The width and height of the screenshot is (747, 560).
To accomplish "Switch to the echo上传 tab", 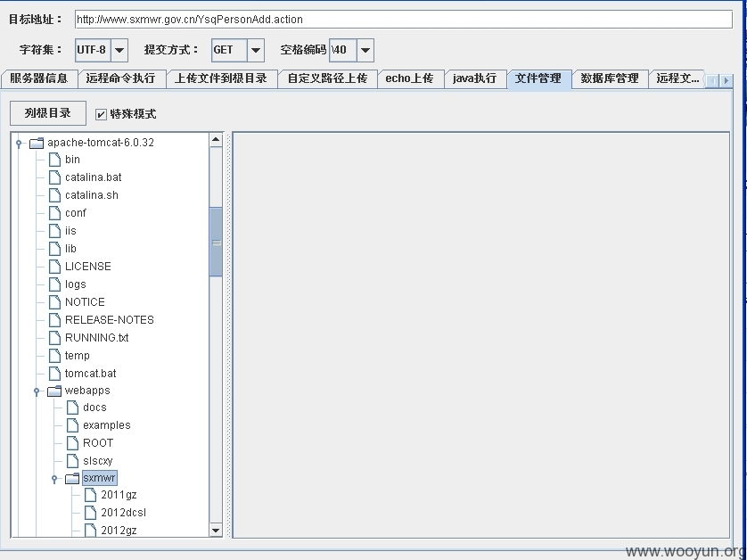I will coord(410,79).
